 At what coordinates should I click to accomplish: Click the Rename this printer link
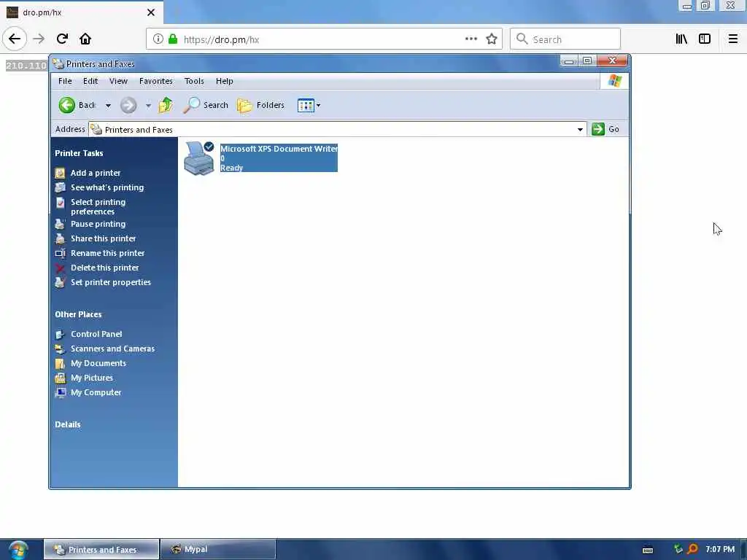tap(108, 253)
